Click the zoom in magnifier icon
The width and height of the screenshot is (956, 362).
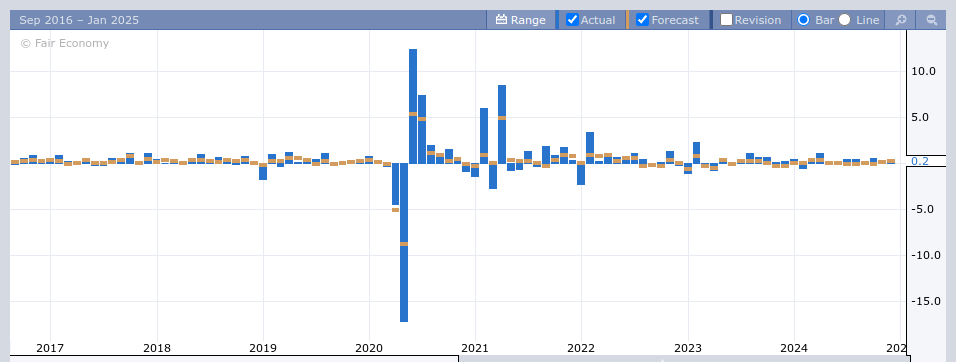coord(901,20)
